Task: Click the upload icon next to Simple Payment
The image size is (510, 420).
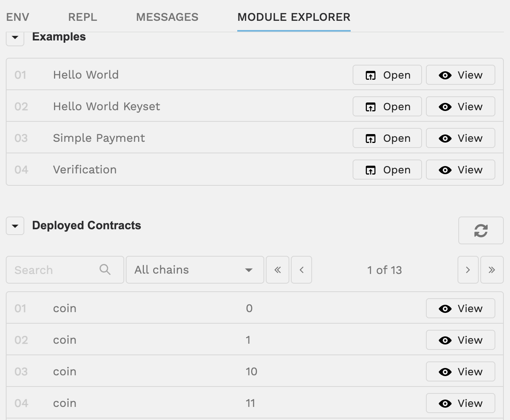Action: pyautogui.click(x=371, y=138)
